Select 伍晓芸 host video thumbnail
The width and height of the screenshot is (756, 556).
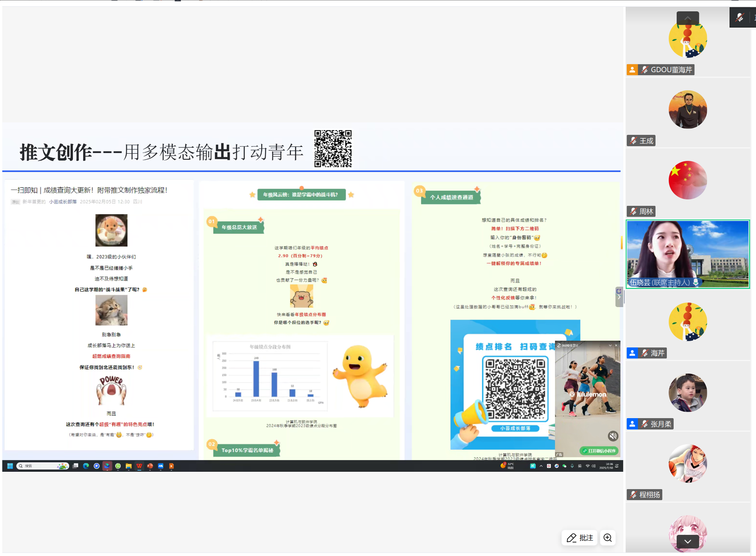[x=688, y=254]
